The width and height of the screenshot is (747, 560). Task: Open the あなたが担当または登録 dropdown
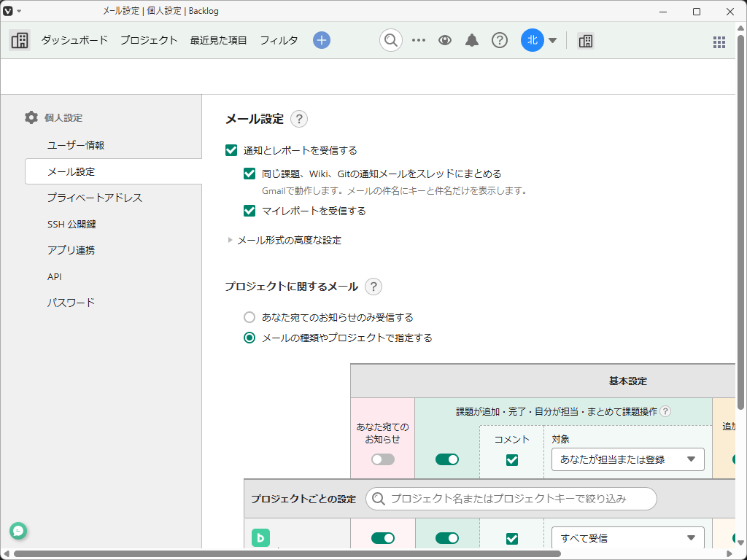point(628,459)
